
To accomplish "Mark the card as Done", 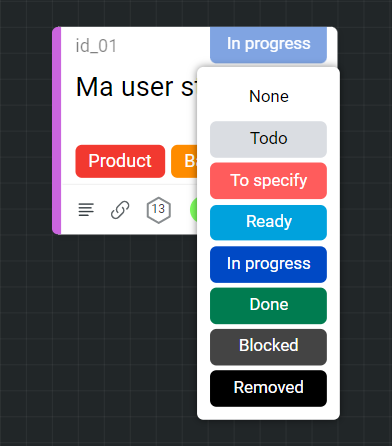I will 268,306.
